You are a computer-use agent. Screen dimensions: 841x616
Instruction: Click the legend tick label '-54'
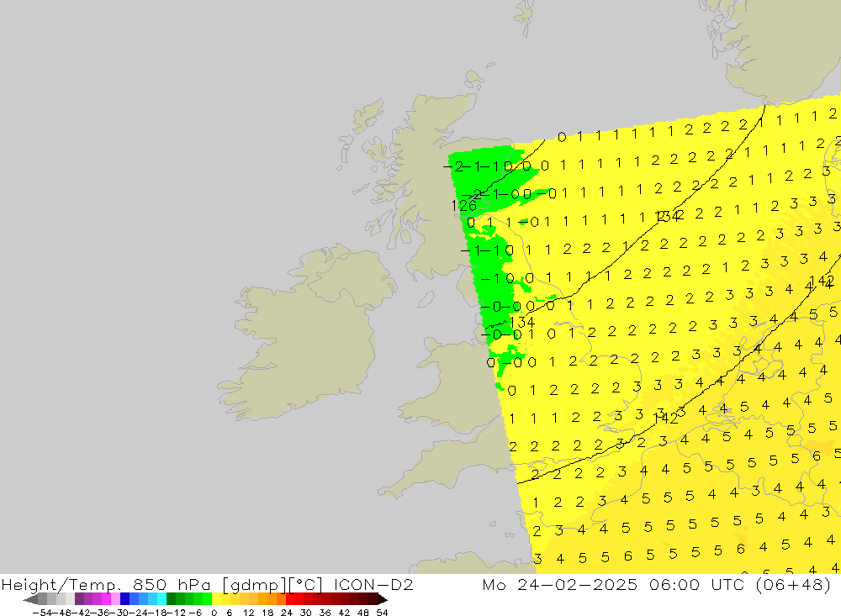click(x=43, y=613)
